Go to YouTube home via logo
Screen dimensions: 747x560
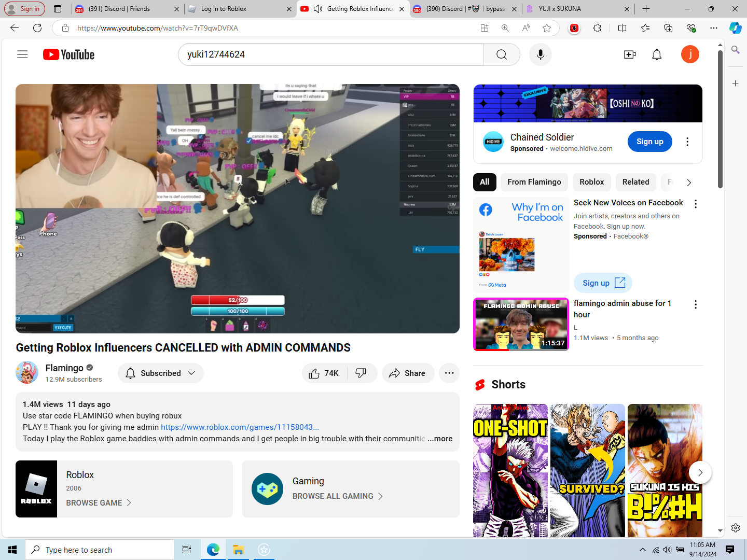coord(68,54)
